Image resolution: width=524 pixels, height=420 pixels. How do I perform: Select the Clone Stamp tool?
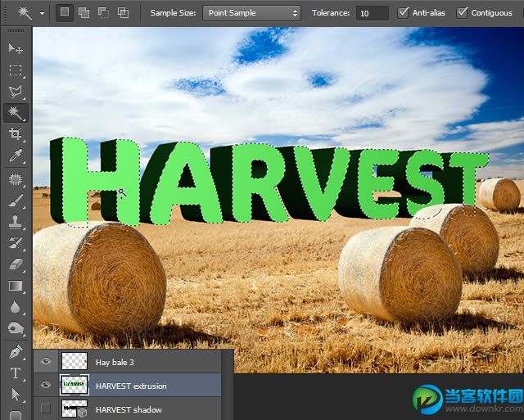point(16,222)
